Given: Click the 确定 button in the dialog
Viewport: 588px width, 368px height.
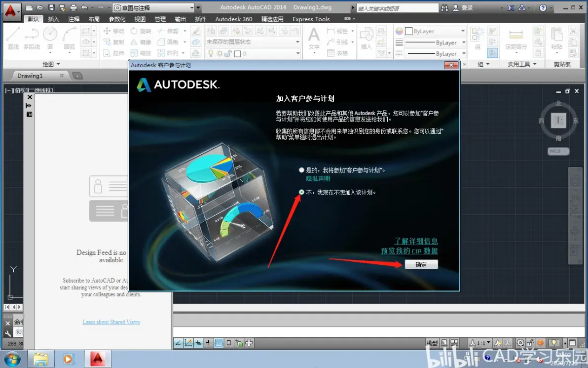Looking at the screenshot, I should point(421,264).
